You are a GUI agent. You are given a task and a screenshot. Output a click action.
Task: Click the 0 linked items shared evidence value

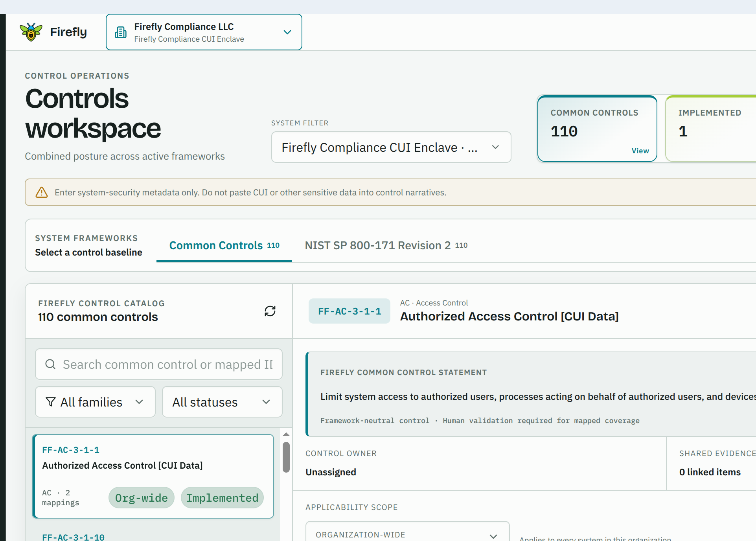[710, 472]
